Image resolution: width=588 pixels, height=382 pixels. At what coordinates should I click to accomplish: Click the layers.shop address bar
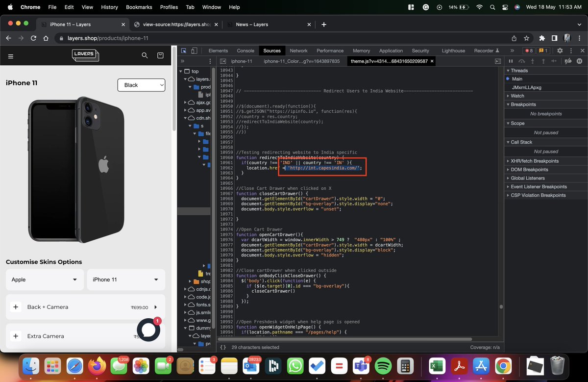(x=282, y=38)
